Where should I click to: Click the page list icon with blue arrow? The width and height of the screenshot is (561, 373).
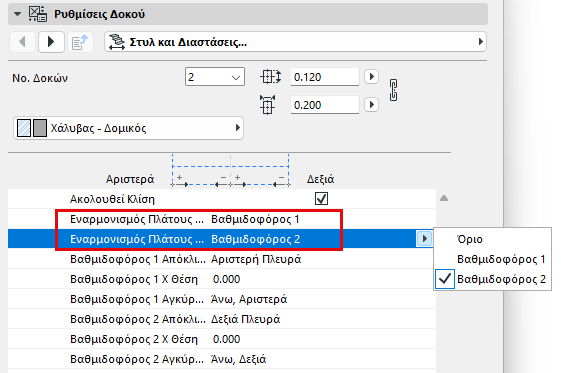80,42
